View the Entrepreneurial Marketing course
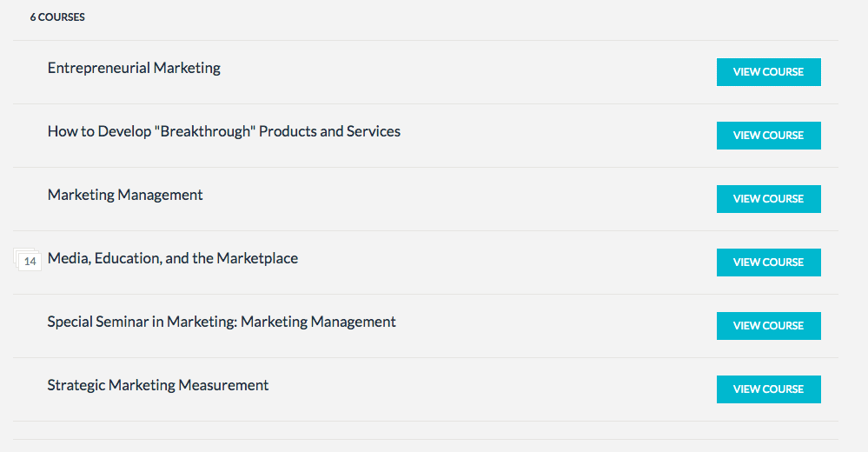Image resolution: width=868 pixels, height=452 pixels. click(x=768, y=72)
